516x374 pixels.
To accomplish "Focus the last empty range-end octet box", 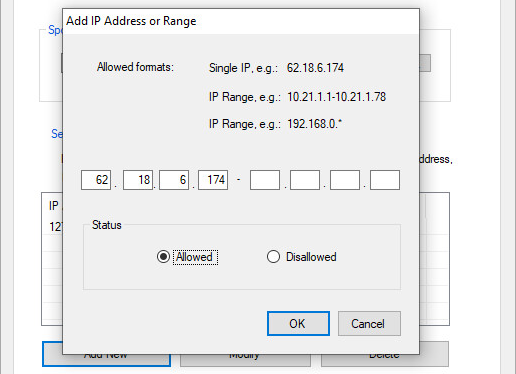I will point(385,180).
